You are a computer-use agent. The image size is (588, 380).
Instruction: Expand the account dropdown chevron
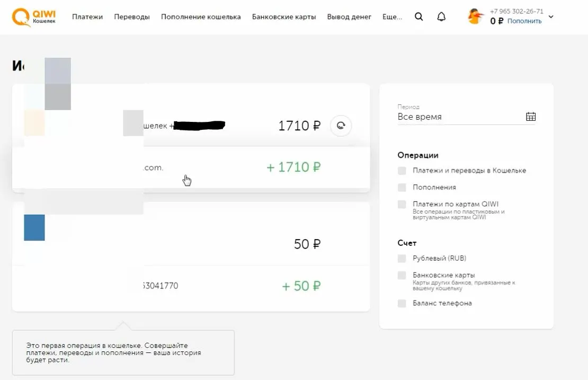(x=551, y=17)
